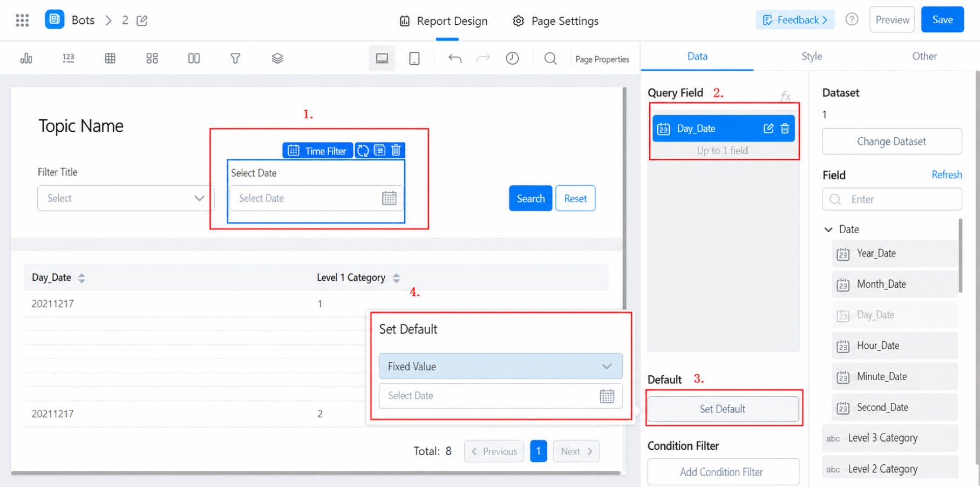Click the undo arrow icon
This screenshot has height=487, width=980.
pyautogui.click(x=455, y=58)
